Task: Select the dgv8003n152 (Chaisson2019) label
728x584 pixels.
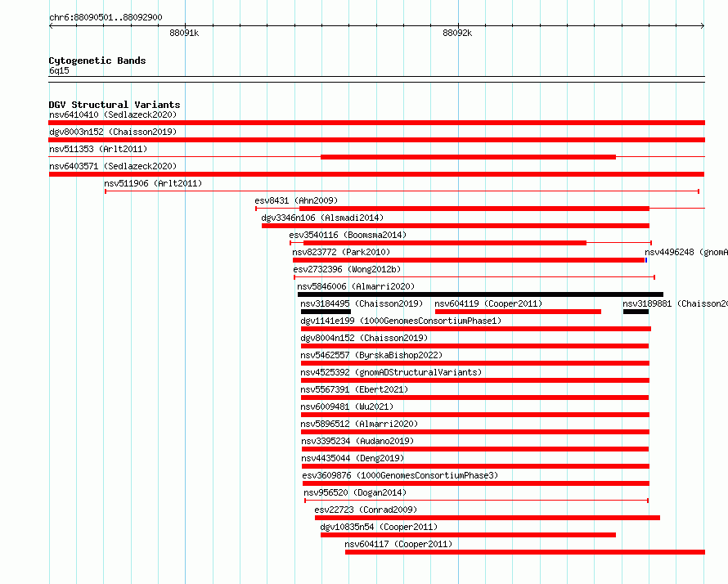Action: tap(113, 132)
